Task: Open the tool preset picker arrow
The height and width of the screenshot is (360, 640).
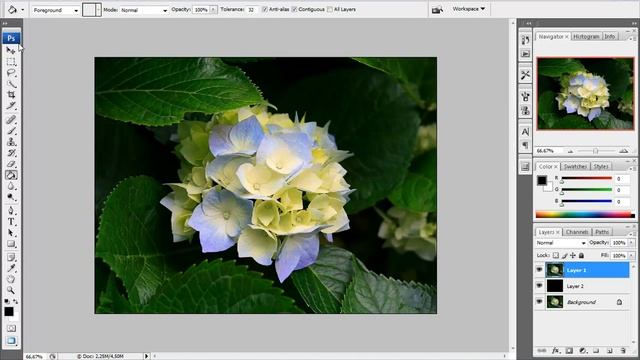Action: point(22,9)
